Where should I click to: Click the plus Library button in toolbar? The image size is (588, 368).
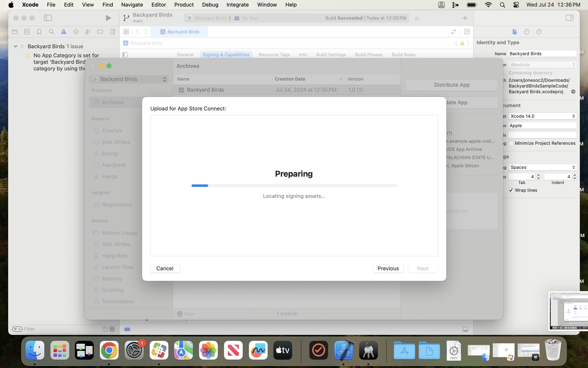point(465,18)
